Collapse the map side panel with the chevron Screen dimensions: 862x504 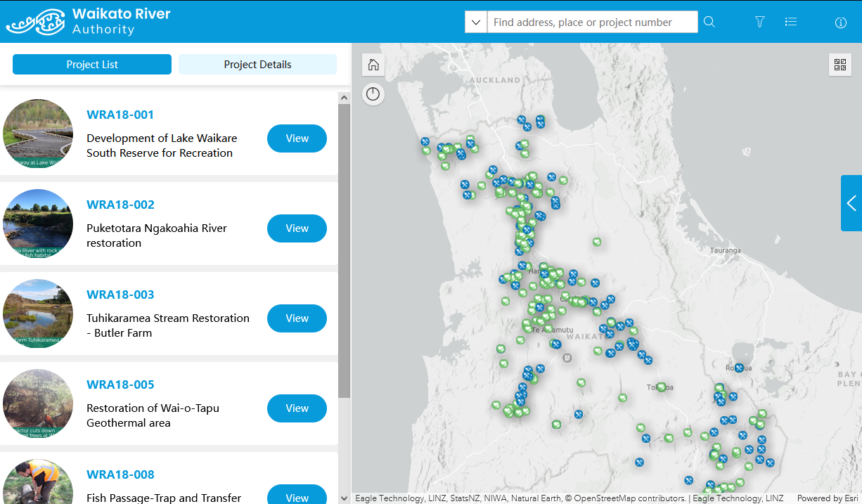851,202
